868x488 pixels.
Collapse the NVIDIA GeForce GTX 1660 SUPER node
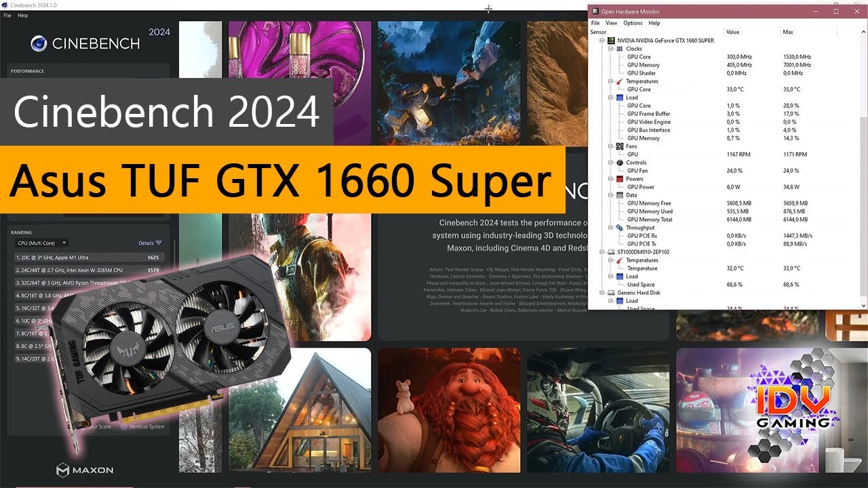(602, 41)
